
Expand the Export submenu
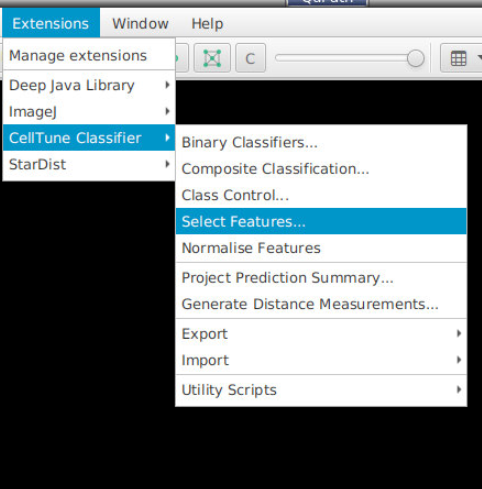[x=321, y=334]
